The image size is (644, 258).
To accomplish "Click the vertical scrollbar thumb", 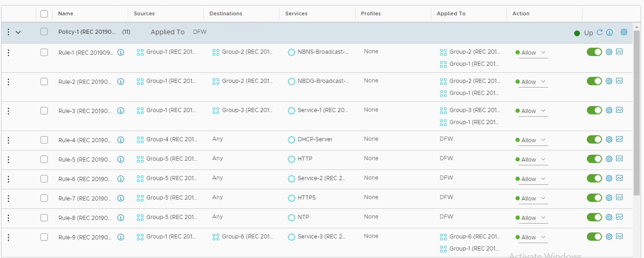I will click(x=637, y=112).
